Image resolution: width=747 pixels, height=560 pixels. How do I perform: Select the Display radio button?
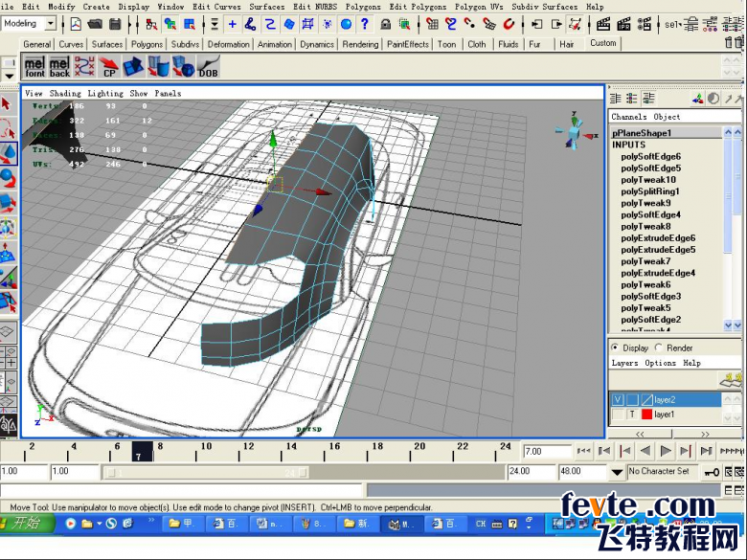[x=616, y=348]
